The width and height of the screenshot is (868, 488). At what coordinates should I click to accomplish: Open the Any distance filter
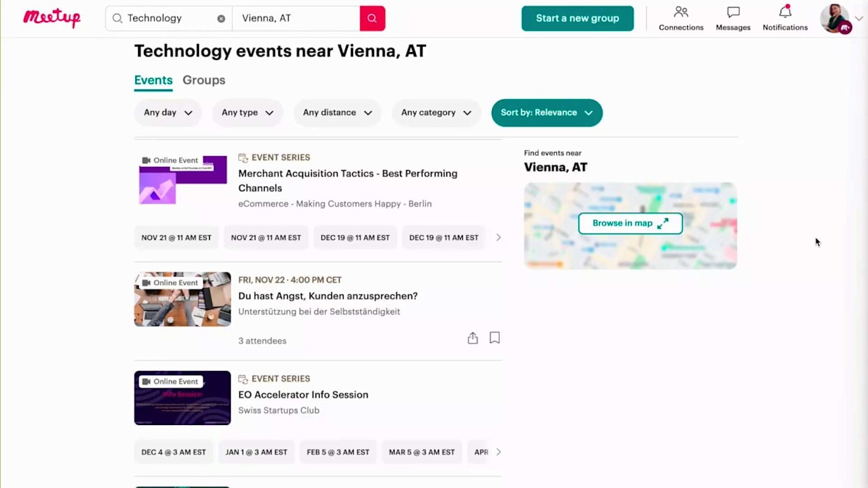[x=337, y=113]
